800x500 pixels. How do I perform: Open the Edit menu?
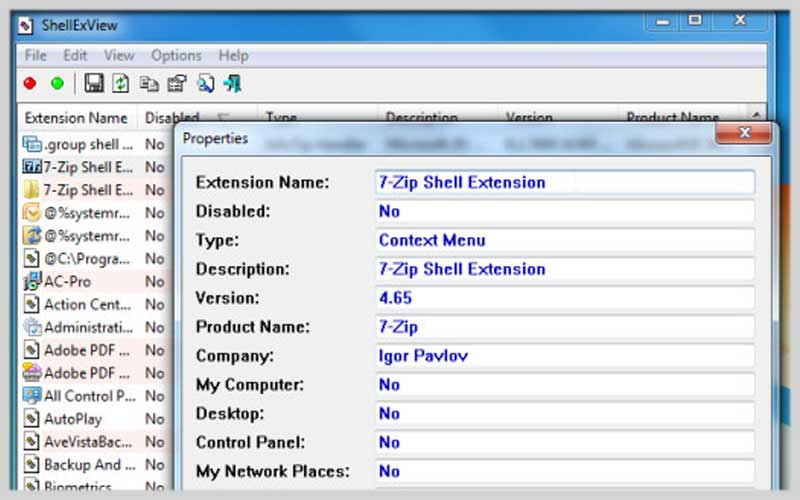coord(75,55)
